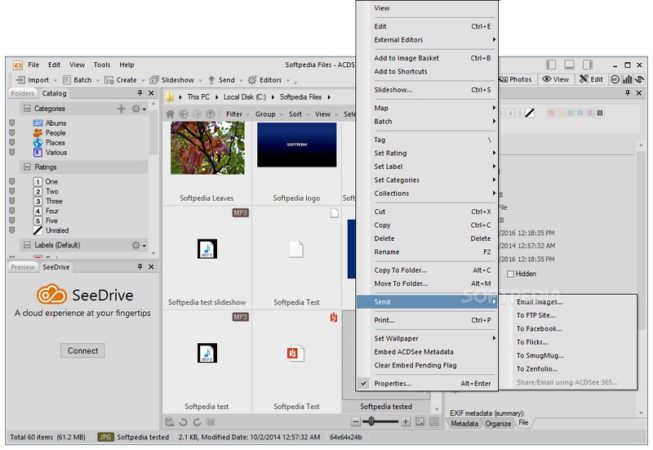Go back with the navigation arrow icon
The width and height of the screenshot is (653, 450).
(x=183, y=114)
